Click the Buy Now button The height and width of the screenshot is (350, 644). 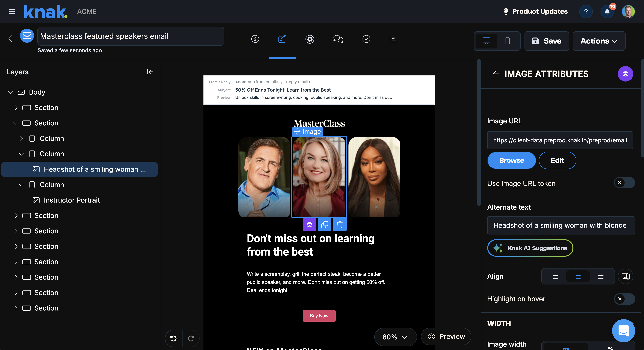tap(319, 316)
